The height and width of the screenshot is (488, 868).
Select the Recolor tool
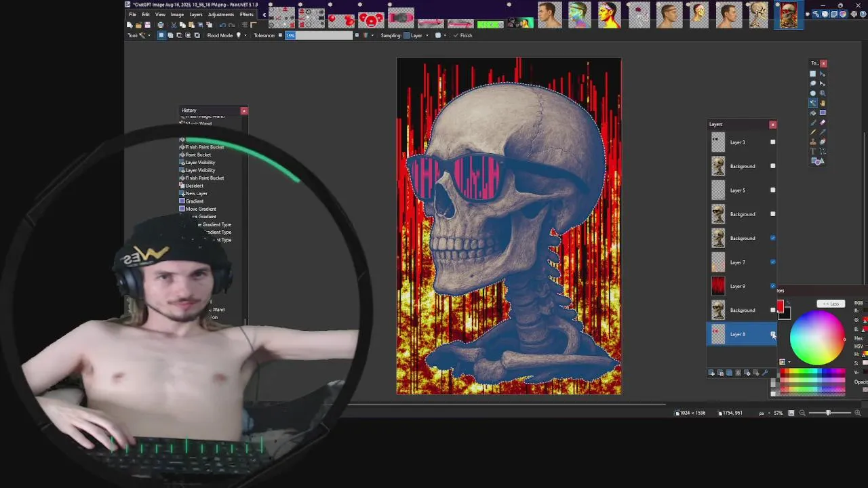823,142
